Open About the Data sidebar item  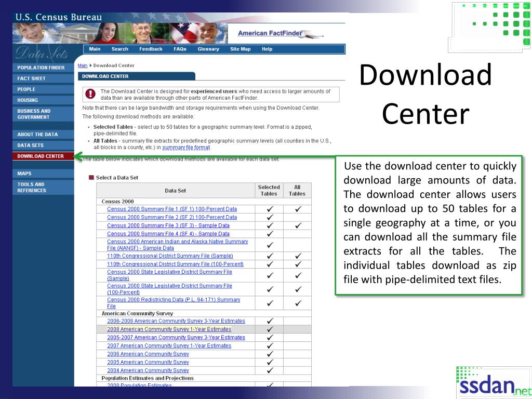(x=44, y=135)
